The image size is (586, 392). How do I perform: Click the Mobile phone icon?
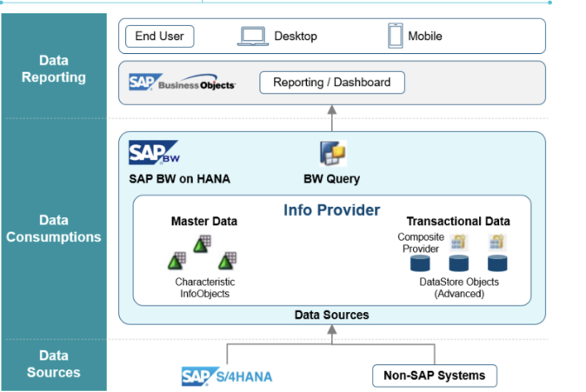point(396,36)
